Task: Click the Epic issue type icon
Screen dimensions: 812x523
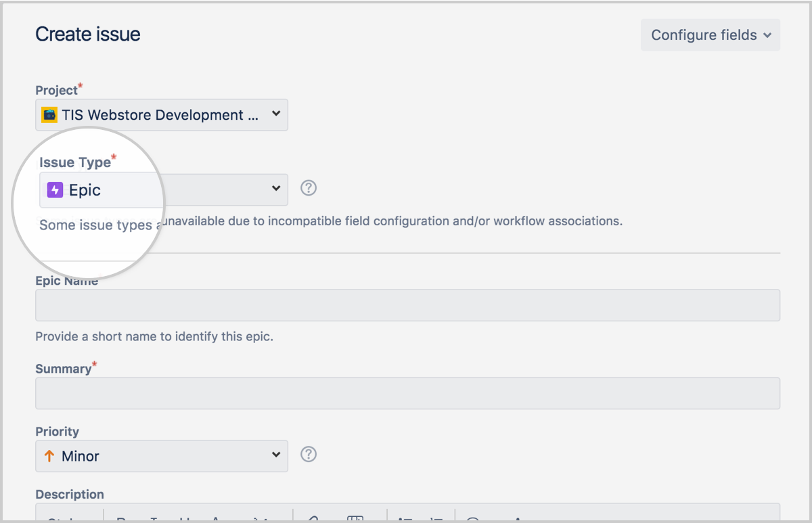Action: click(x=54, y=189)
